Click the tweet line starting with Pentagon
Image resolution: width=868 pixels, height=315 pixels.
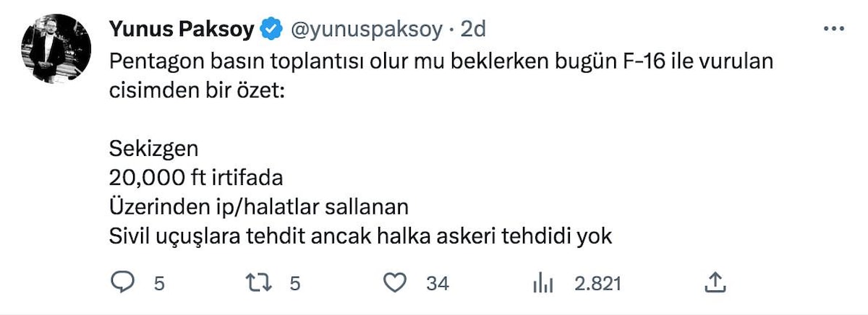pyautogui.click(x=441, y=62)
